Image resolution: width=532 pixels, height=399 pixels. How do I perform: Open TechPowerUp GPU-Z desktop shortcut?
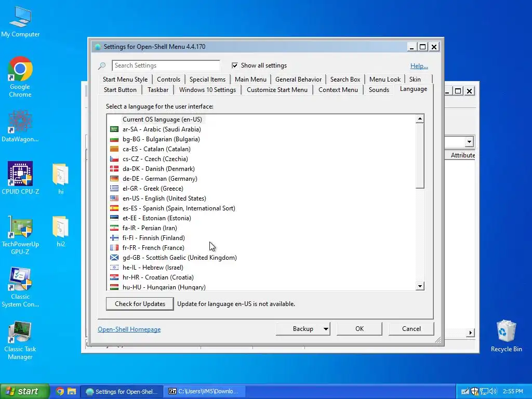(x=20, y=235)
